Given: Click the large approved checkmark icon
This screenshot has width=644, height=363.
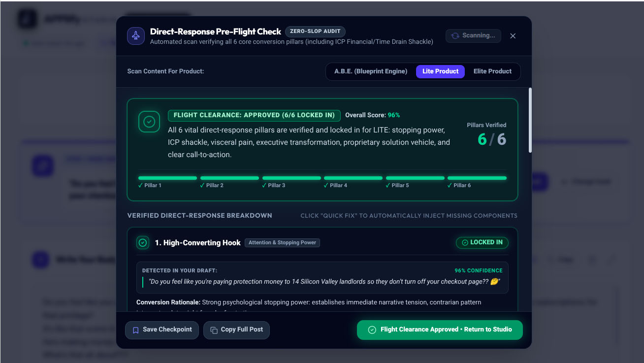Looking at the screenshot, I should click(149, 122).
